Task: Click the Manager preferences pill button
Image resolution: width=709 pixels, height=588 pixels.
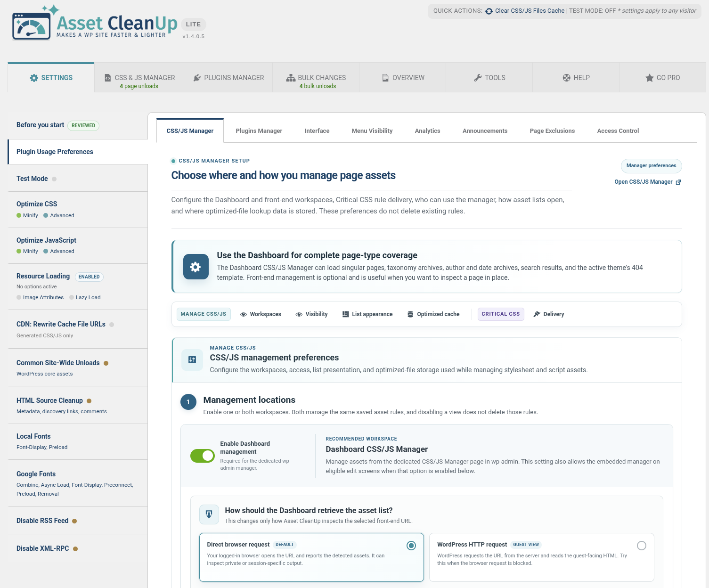Action: click(x=652, y=166)
